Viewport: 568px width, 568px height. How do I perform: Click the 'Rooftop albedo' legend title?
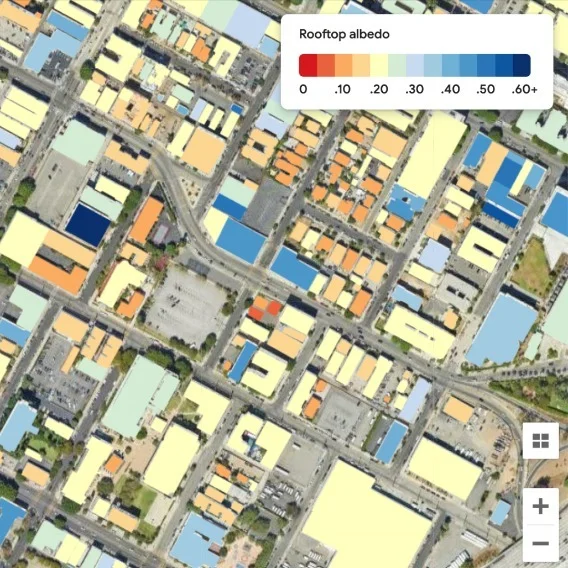click(x=344, y=34)
